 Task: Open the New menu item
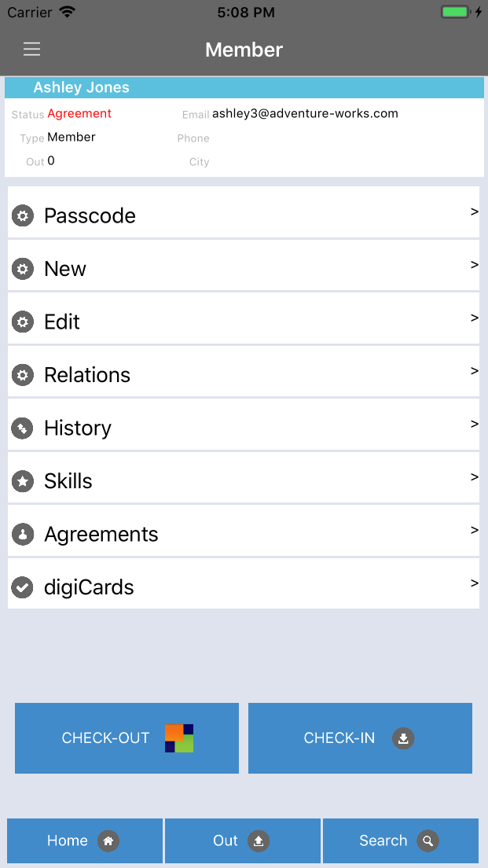pos(65,269)
